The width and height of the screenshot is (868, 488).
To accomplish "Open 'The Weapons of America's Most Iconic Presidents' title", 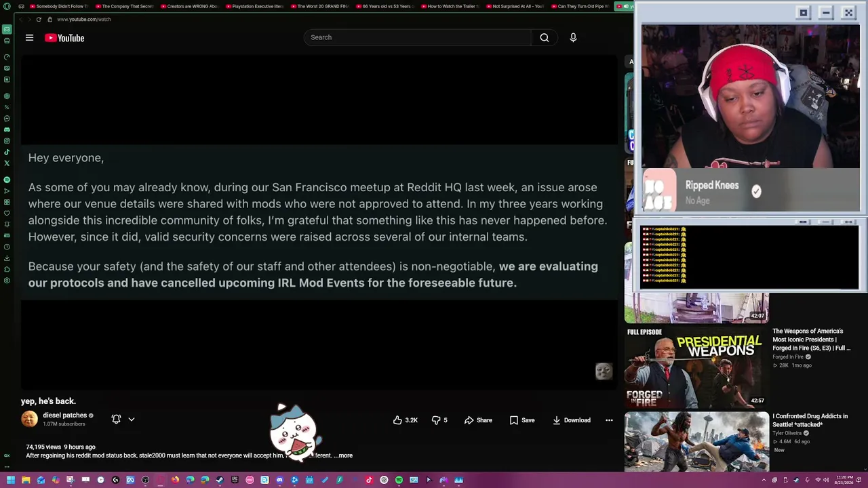I will tap(811, 340).
